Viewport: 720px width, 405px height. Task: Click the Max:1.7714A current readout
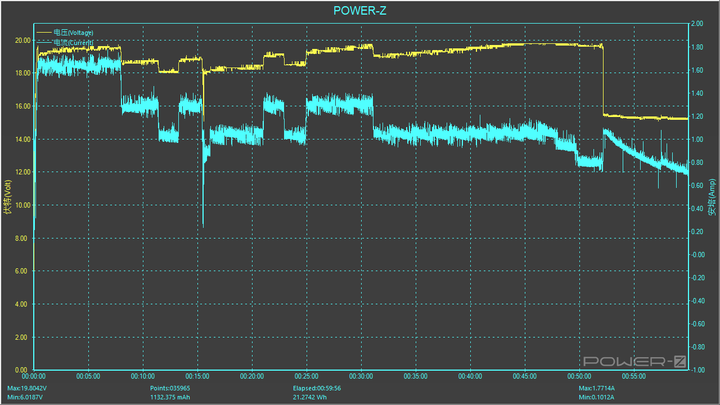(x=596, y=388)
